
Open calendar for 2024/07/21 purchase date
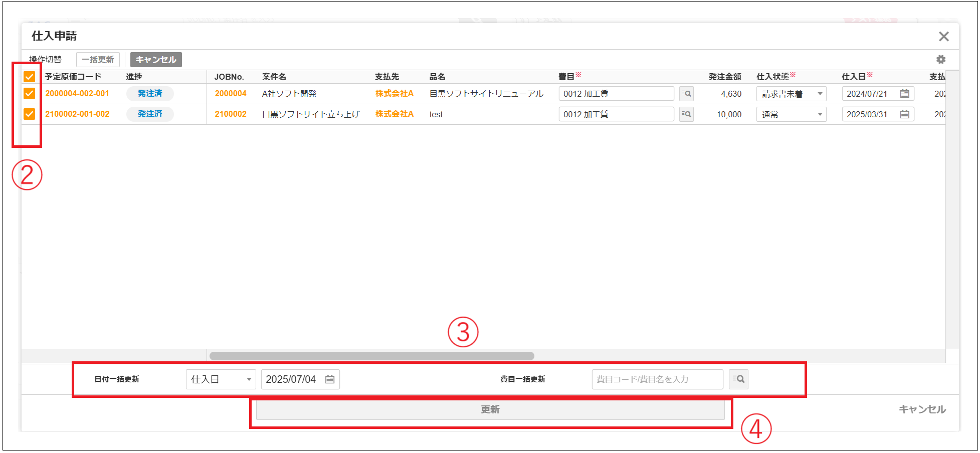[904, 94]
